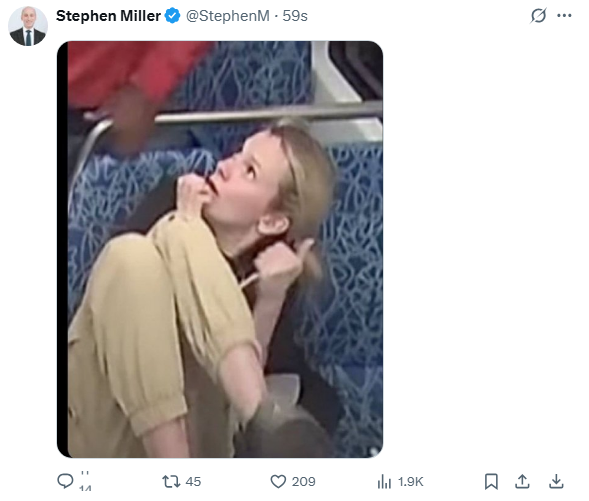Click the Stephen Miller display name

point(108,16)
